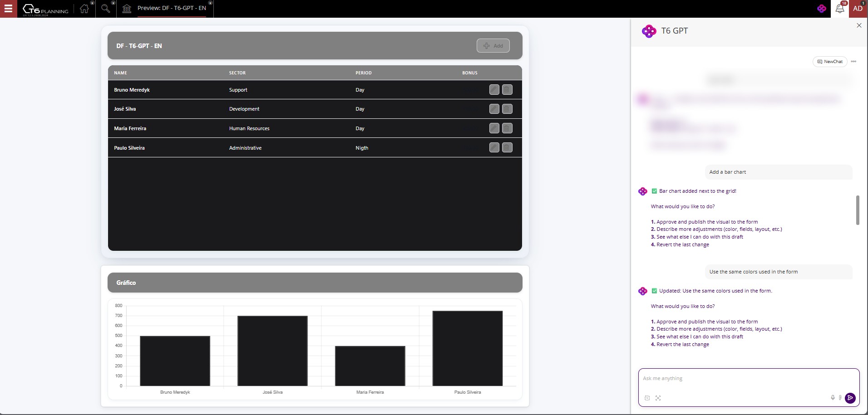Close the T6 GPT panel
Viewport: 868px width, 415px height.
click(x=858, y=25)
